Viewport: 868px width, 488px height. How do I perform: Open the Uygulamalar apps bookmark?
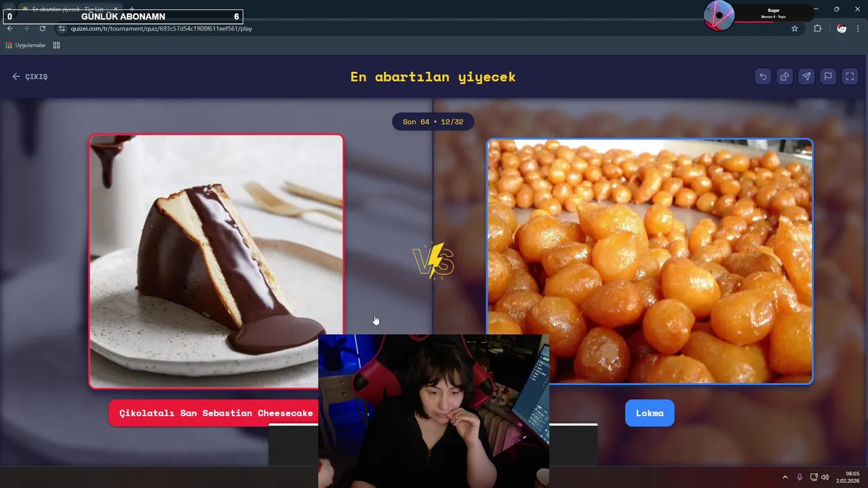coord(26,45)
